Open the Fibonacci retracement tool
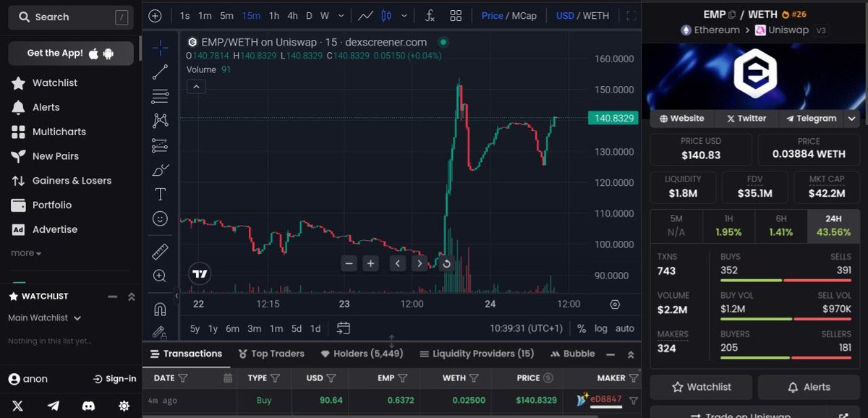Screen dimensions: 868x418 tap(160, 96)
